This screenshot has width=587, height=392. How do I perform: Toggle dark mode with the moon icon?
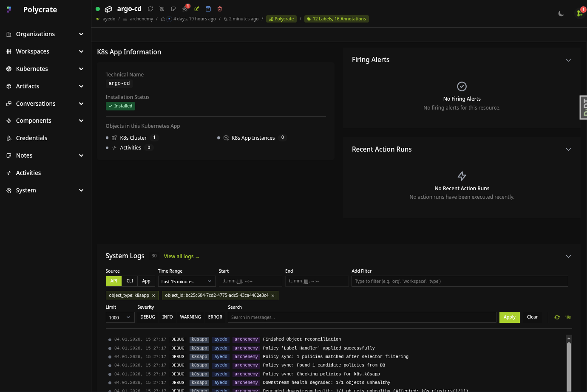coord(561,14)
